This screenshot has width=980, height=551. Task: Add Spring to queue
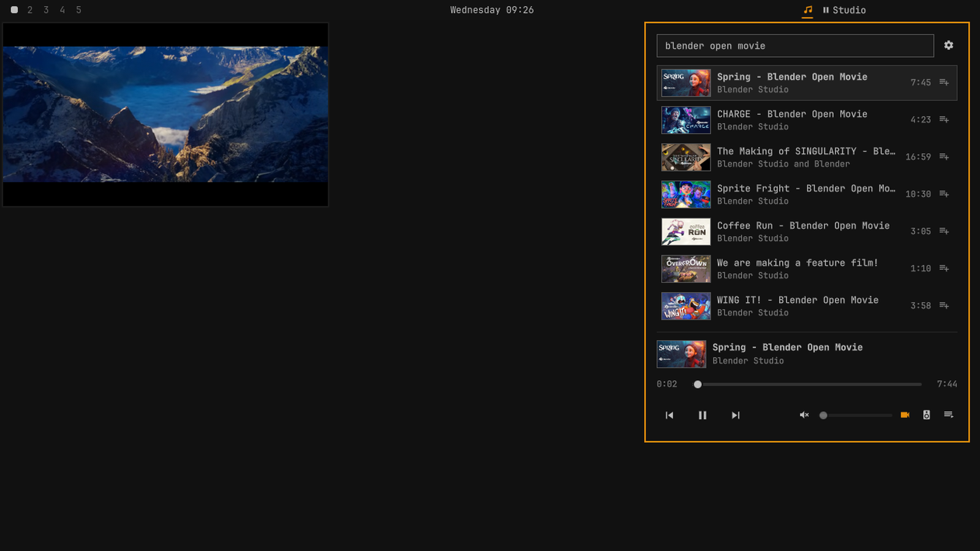pos(944,83)
